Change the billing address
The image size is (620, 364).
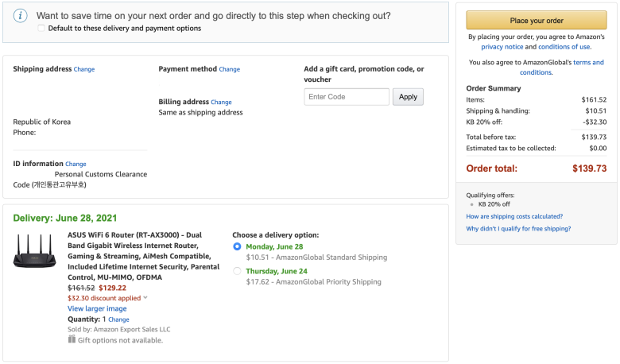click(221, 102)
